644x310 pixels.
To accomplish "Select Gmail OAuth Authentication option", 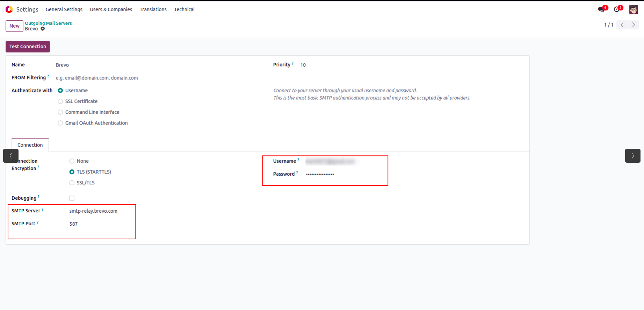I will [60, 123].
